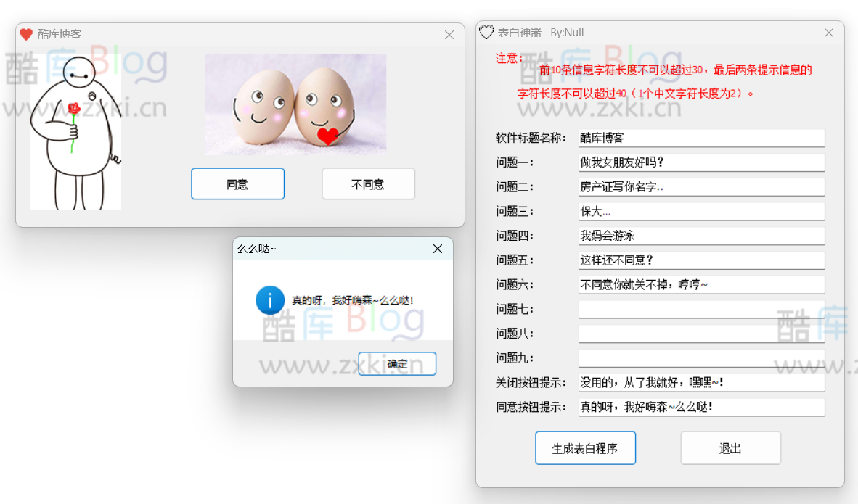Click the blue information icon in the 么么哒 dialog

(269, 300)
